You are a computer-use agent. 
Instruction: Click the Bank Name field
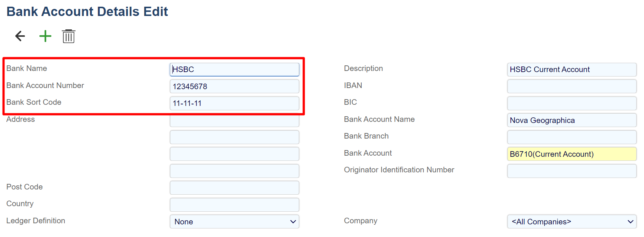(x=234, y=69)
